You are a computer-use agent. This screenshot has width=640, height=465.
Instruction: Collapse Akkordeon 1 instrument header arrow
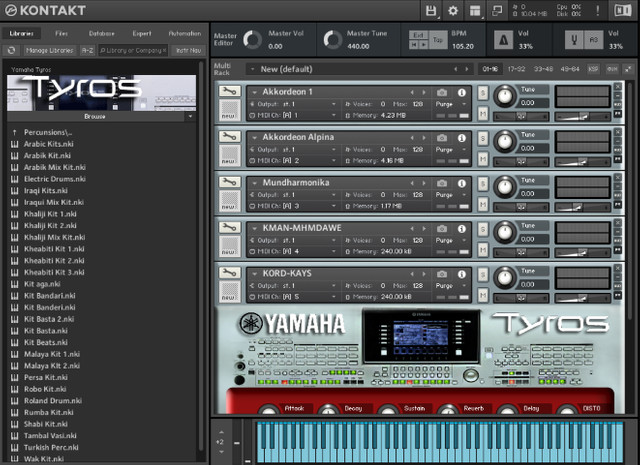click(255, 92)
